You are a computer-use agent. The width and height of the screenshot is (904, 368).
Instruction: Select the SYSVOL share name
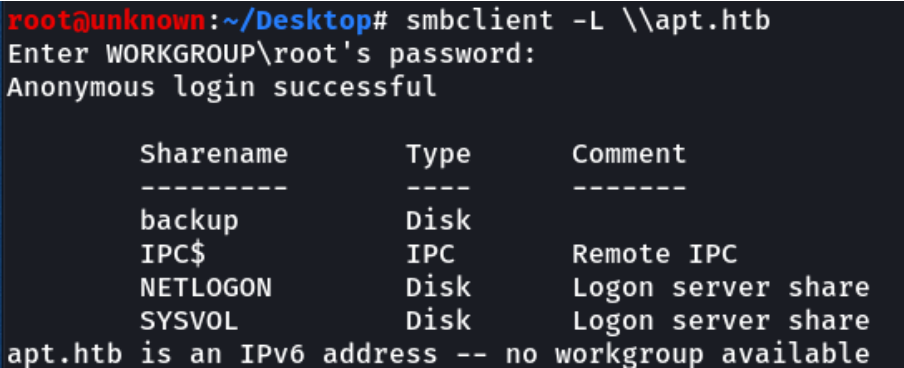click(x=189, y=321)
